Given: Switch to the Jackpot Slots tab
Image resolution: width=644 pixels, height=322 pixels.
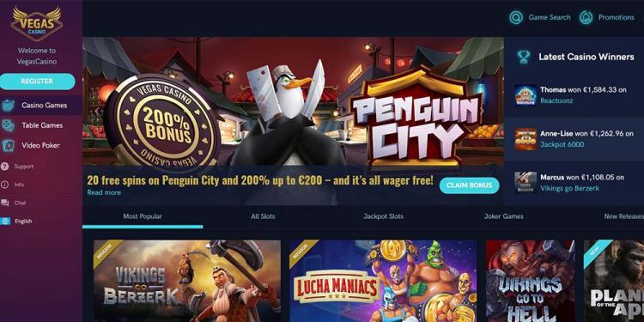Looking at the screenshot, I should tap(383, 216).
